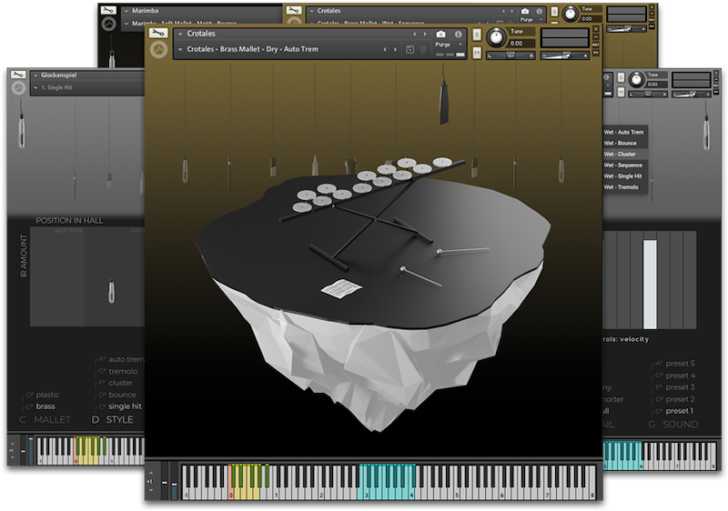Viewport: 728px width, 511px height.
Task: Choose the tremolo playing style
Action: click(x=123, y=371)
